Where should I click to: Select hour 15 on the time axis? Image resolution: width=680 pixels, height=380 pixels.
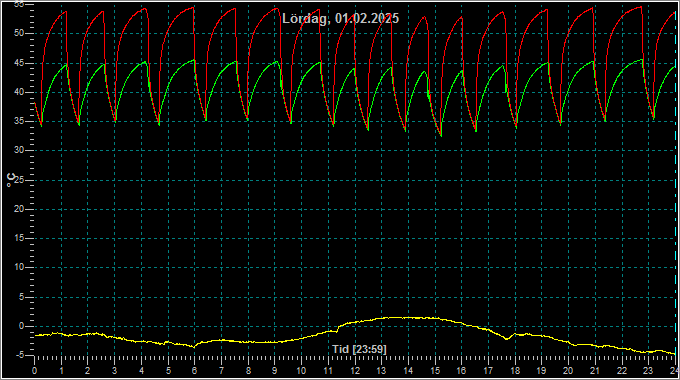point(435,371)
